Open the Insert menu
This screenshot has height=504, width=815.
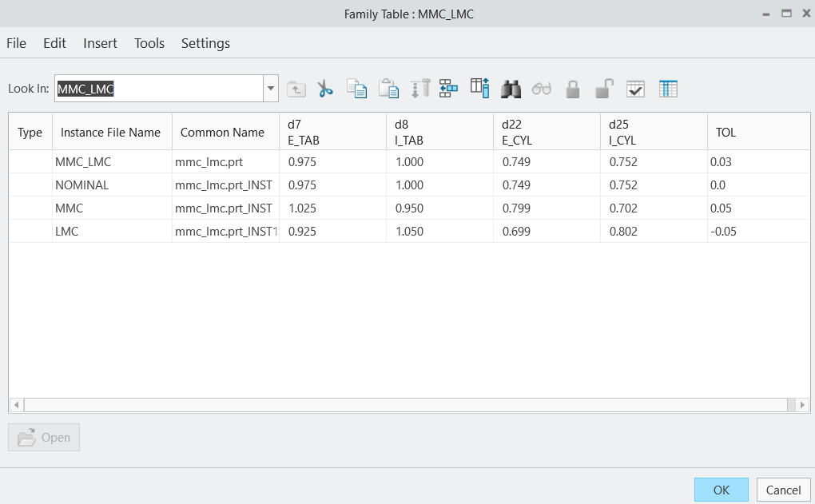click(x=100, y=43)
